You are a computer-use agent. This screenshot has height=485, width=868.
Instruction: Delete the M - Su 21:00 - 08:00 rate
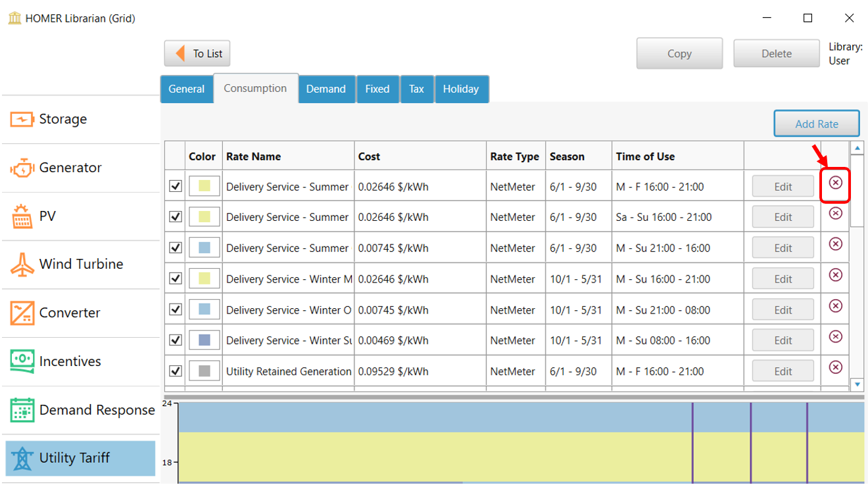coord(835,306)
